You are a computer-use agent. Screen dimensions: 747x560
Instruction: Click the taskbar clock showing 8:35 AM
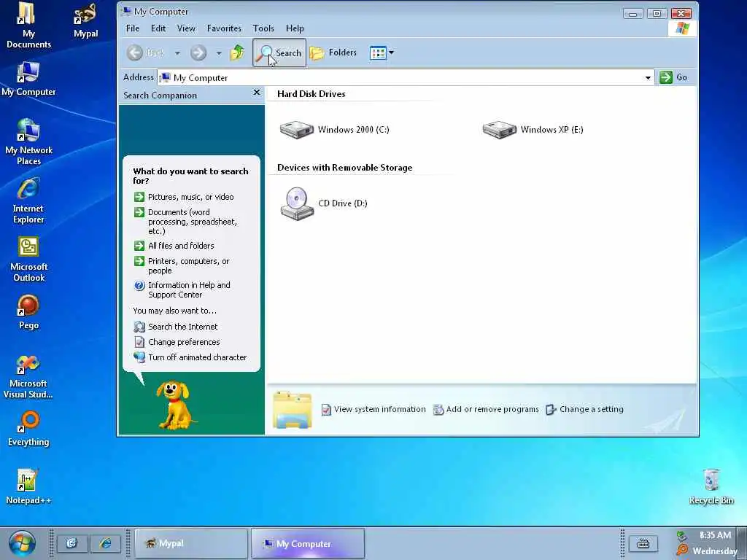(715, 535)
